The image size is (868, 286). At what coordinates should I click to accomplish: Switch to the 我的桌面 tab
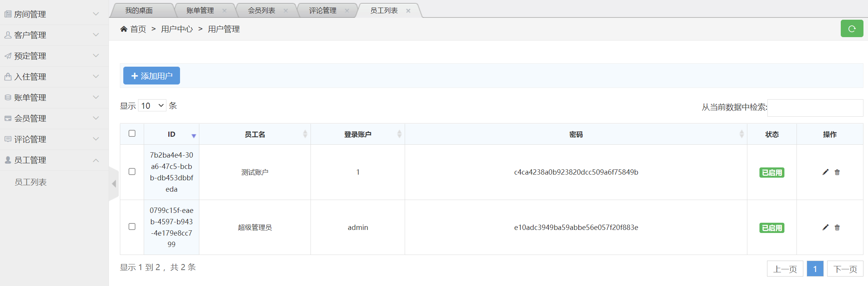click(139, 11)
